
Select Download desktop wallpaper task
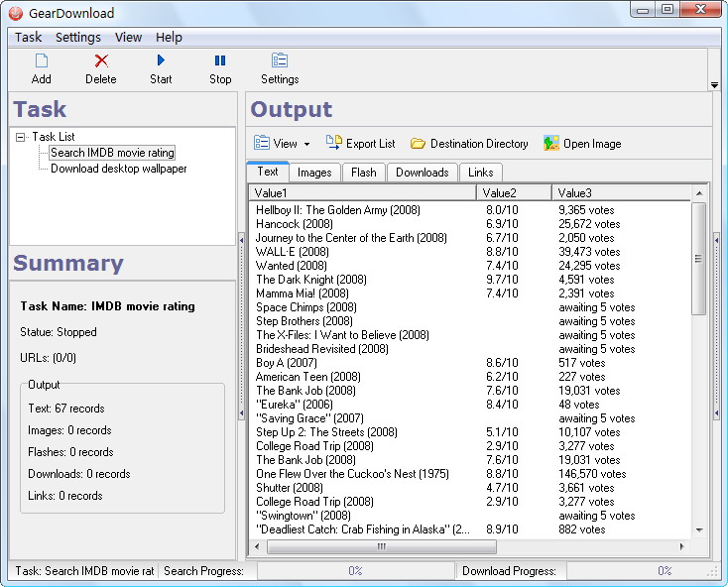click(x=118, y=169)
